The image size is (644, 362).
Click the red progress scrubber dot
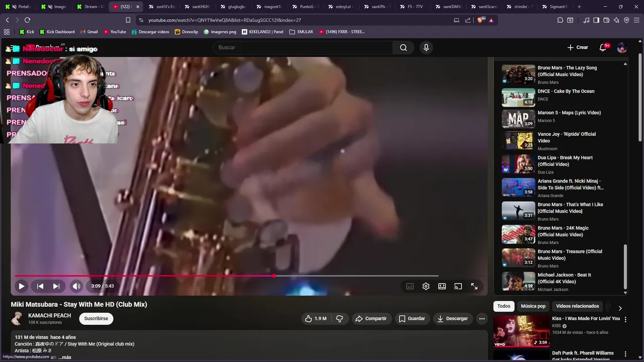pos(274,276)
